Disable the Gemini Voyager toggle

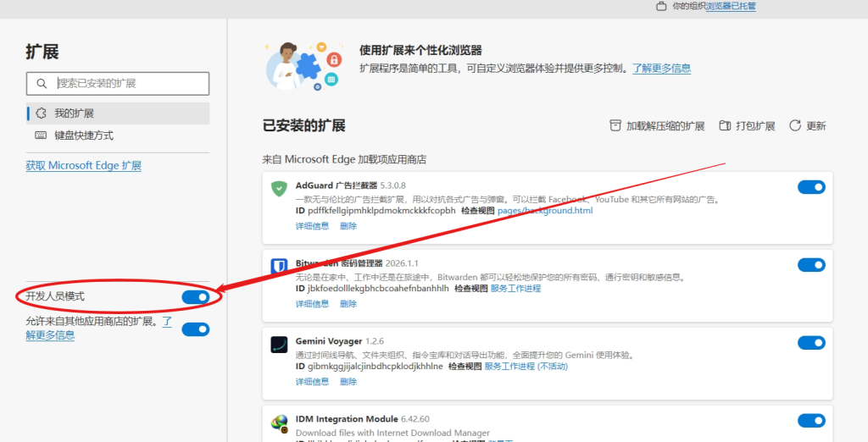(811, 343)
